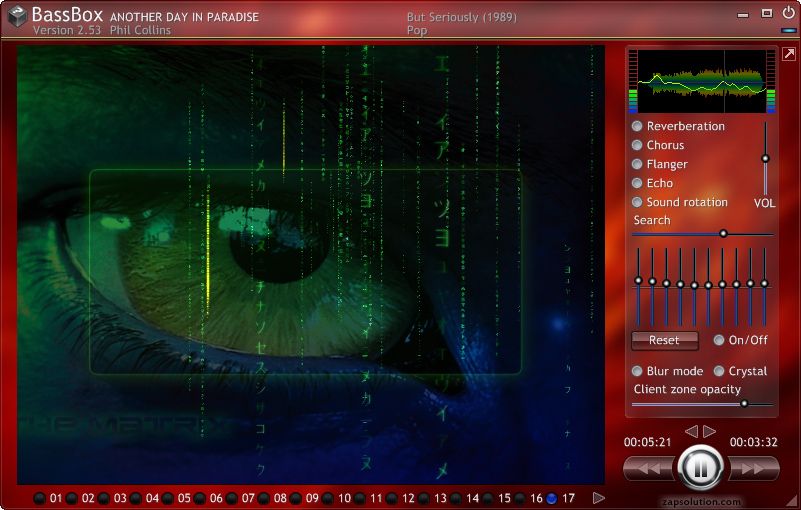The width and height of the screenshot is (801, 510).
Task: Click the resize grip at window corner
Action: pos(793,500)
